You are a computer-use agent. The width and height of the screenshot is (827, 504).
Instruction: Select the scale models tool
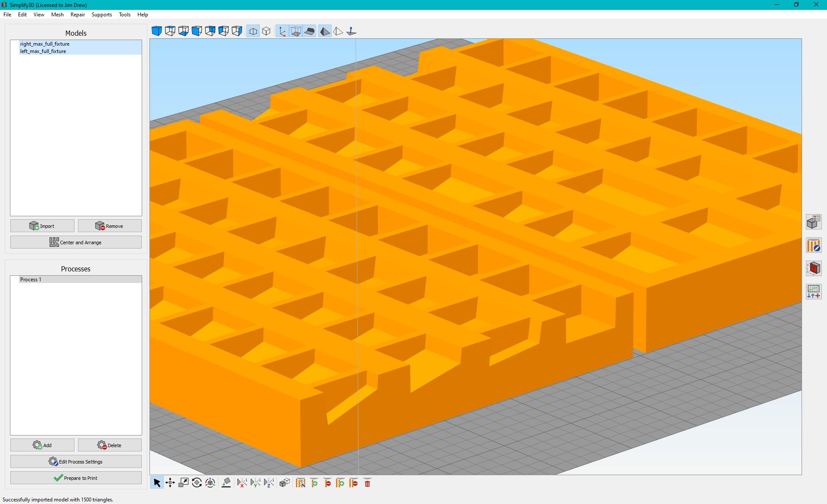(x=183, y=483)
